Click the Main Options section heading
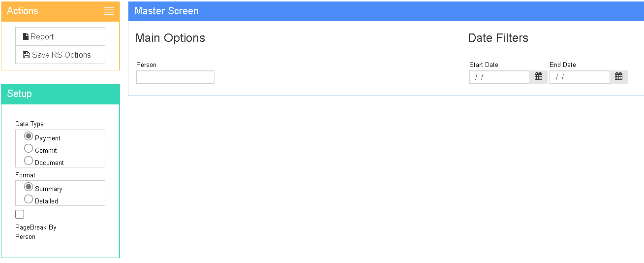 click(x=170, y=38)
